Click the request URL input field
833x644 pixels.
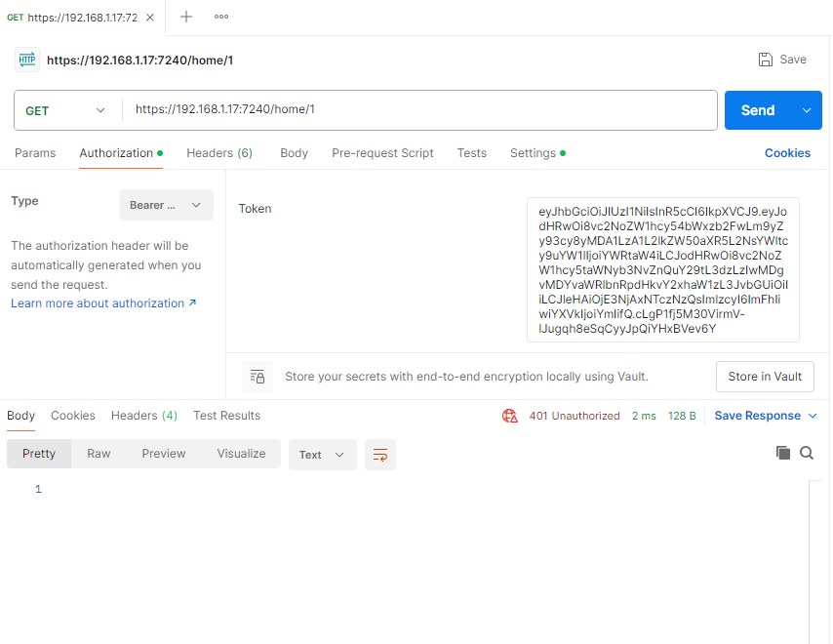419,110
